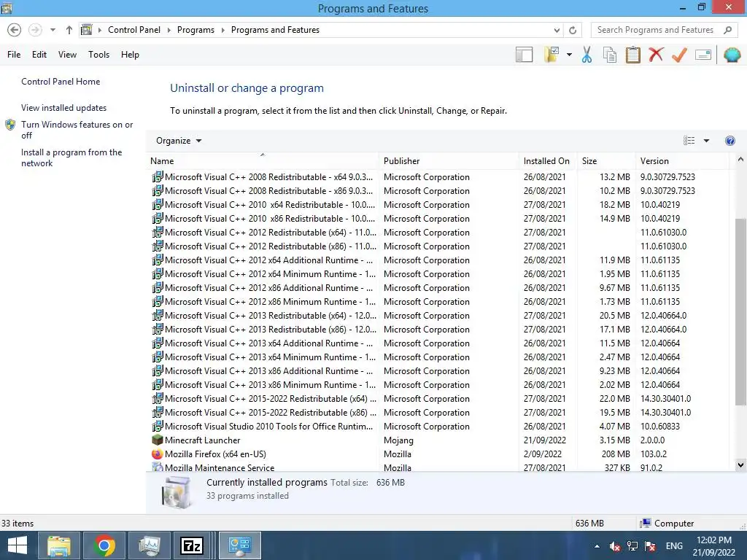Click the muted volume tray icon
This screenshot has height=560, width=747.
pos(615,546)
